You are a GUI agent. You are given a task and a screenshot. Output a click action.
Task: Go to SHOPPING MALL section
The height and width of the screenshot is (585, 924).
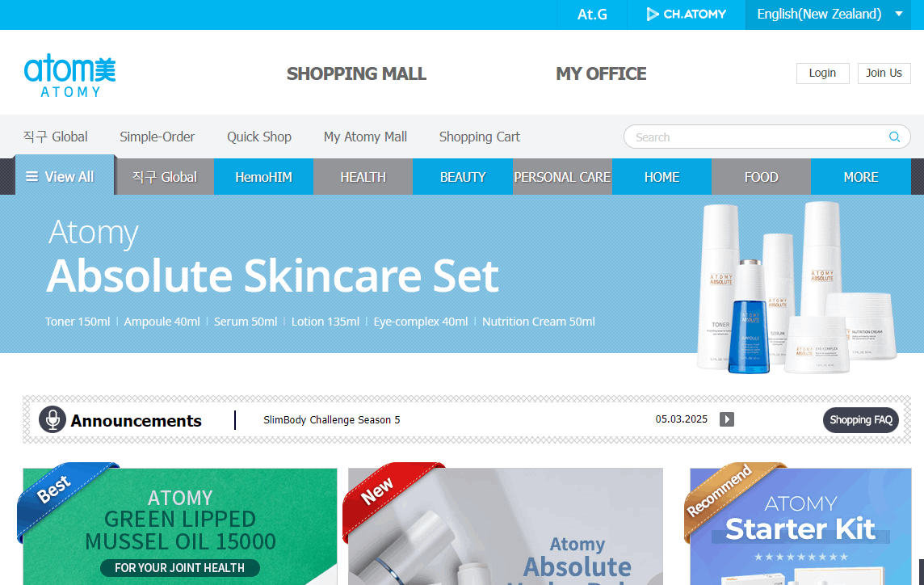point(356,74)
